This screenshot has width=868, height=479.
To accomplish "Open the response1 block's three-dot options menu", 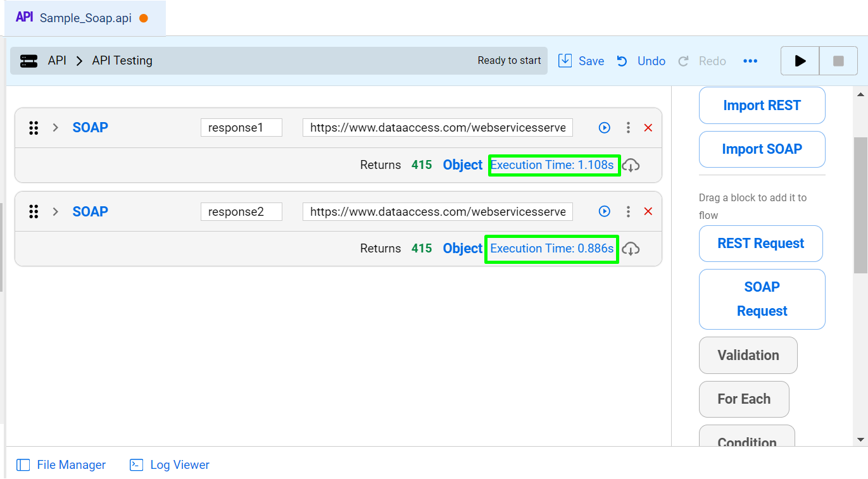I will (x=628, y=128).
